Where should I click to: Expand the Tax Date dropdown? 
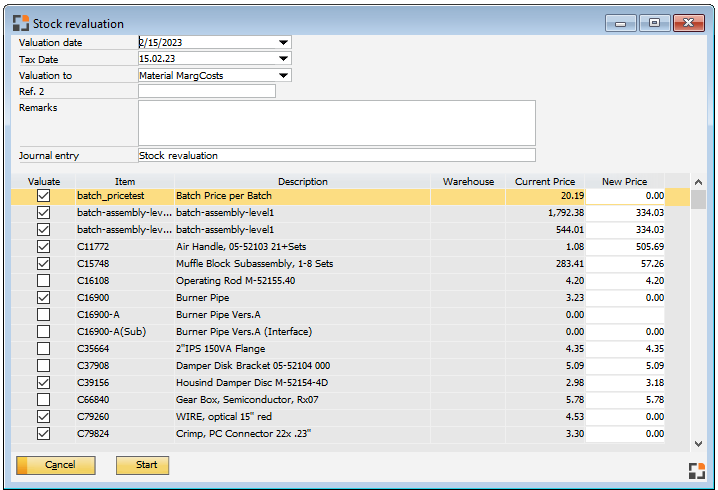tap(284, 59)
